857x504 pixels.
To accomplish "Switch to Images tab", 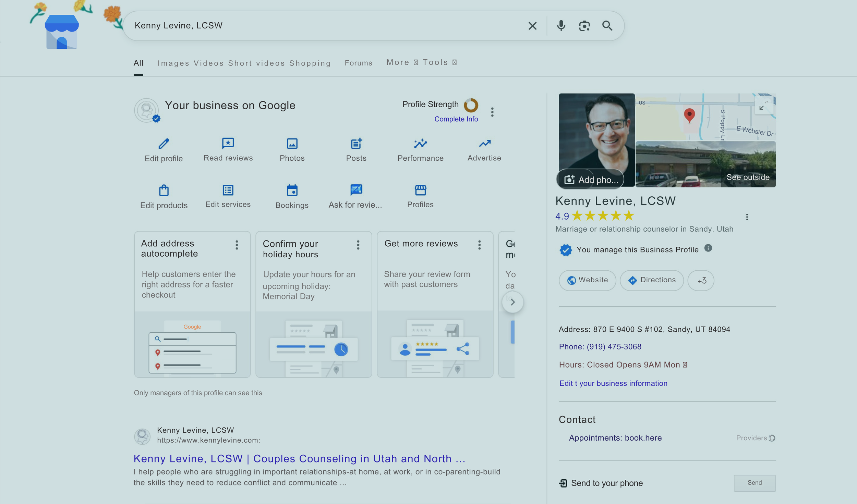I will coord(173,63).
